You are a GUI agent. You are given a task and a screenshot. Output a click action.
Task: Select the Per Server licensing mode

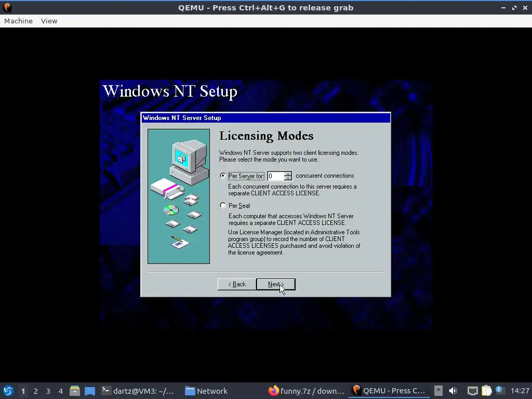point(222,176)
